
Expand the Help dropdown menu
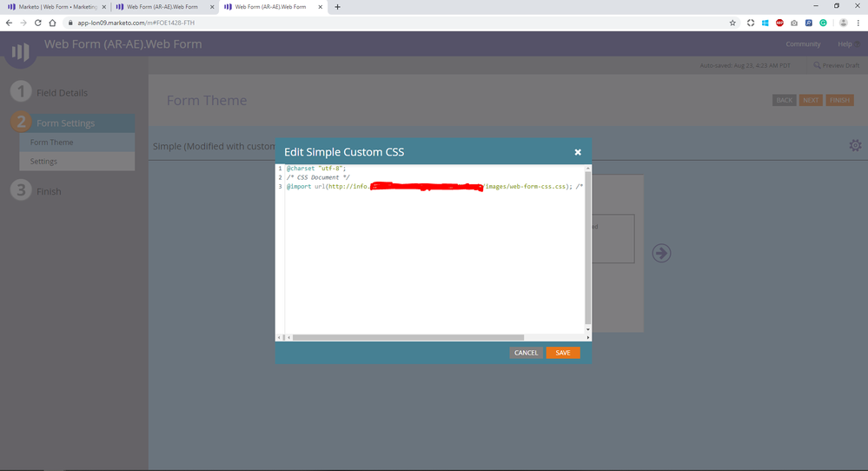(x=847, y=44)
